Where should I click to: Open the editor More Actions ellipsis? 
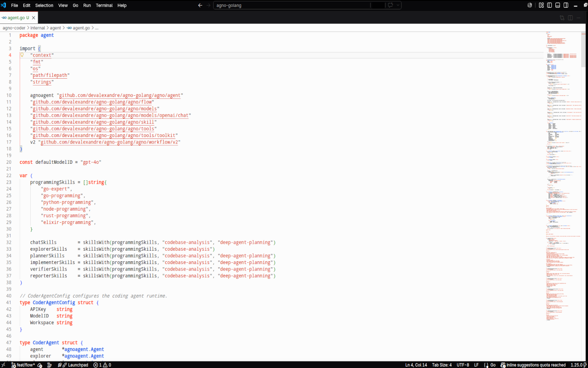point(579,18)
